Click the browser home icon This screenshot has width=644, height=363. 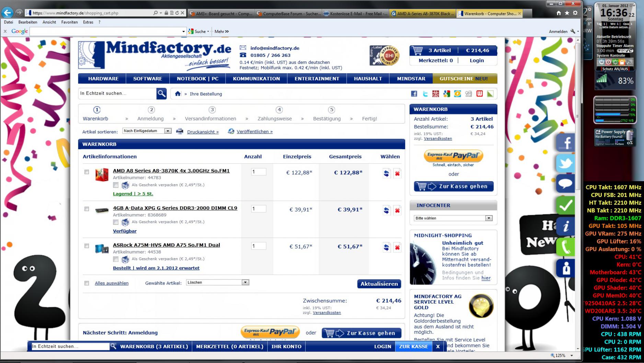click(x=559, y=13)
